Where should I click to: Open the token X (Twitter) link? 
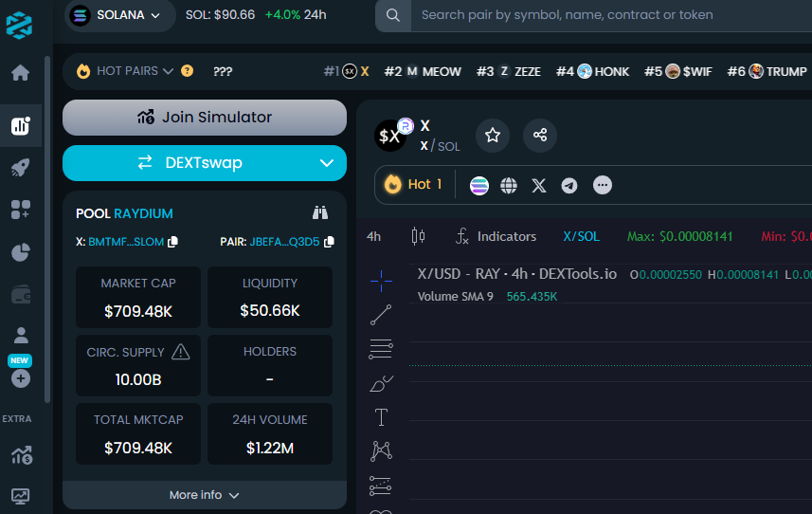539,185
